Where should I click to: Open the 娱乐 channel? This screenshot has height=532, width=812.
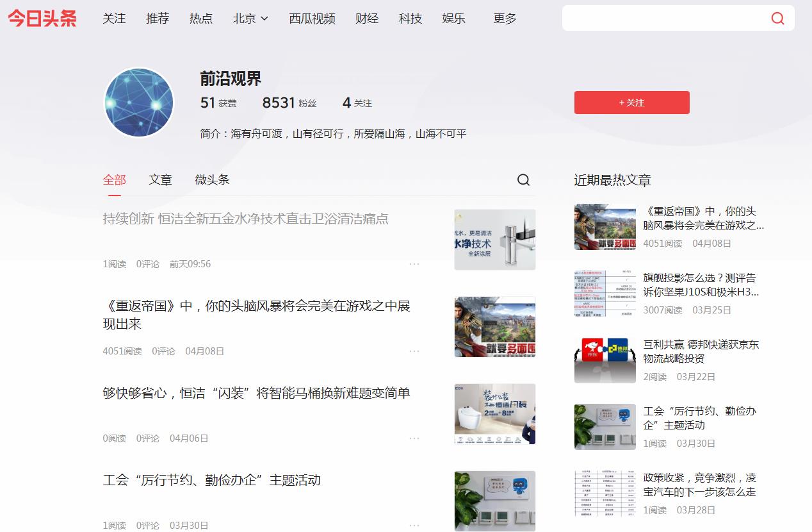pos(453,19)
